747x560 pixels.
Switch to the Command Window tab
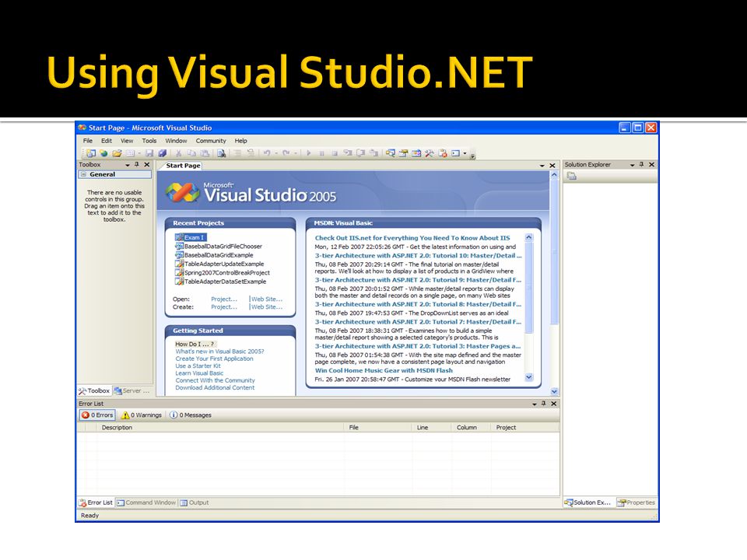pyautogui.click(x=146, y=502)
